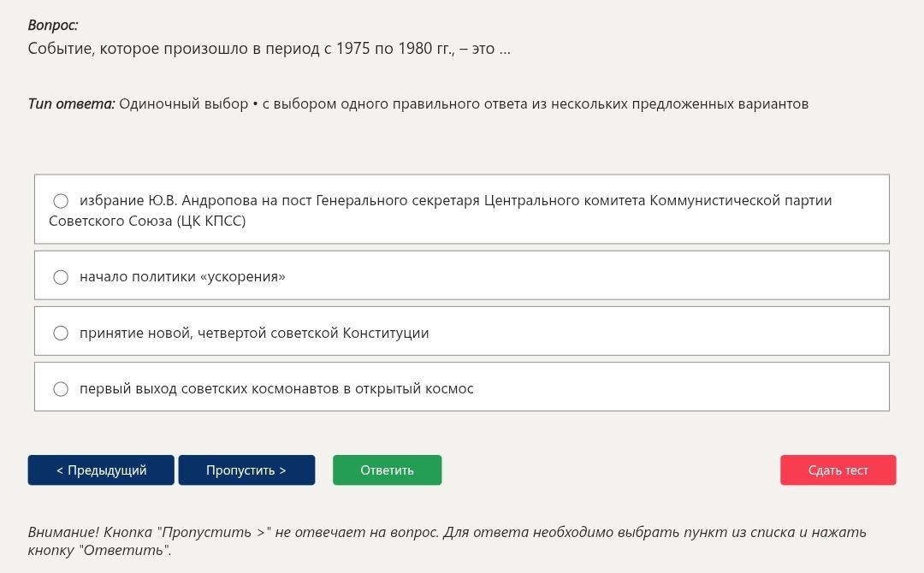Click the question text 'Событие, которое произошло'
The width and height of the screenshot is (924, 573).
(139, 48)
